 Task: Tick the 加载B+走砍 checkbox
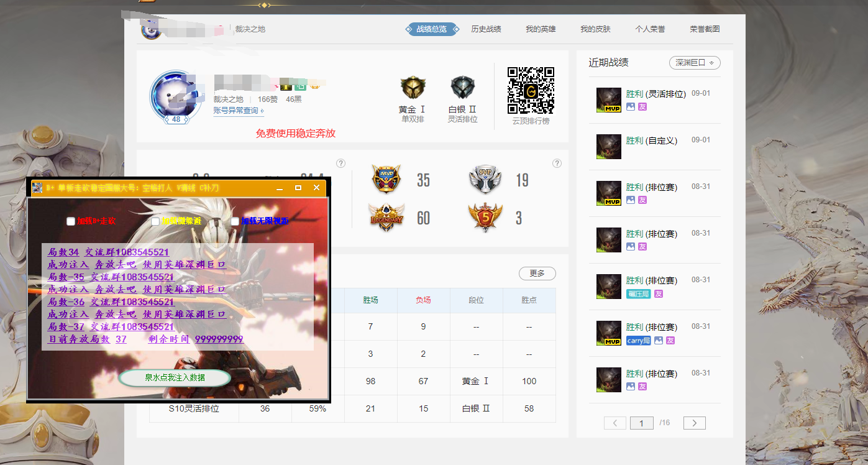point(71,221)
